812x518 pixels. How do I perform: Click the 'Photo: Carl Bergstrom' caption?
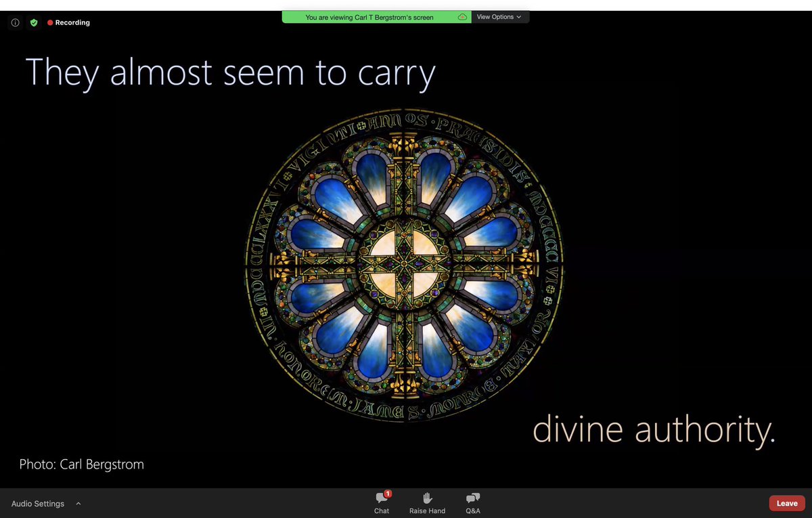pyautogui.click(x=82, y=465)
